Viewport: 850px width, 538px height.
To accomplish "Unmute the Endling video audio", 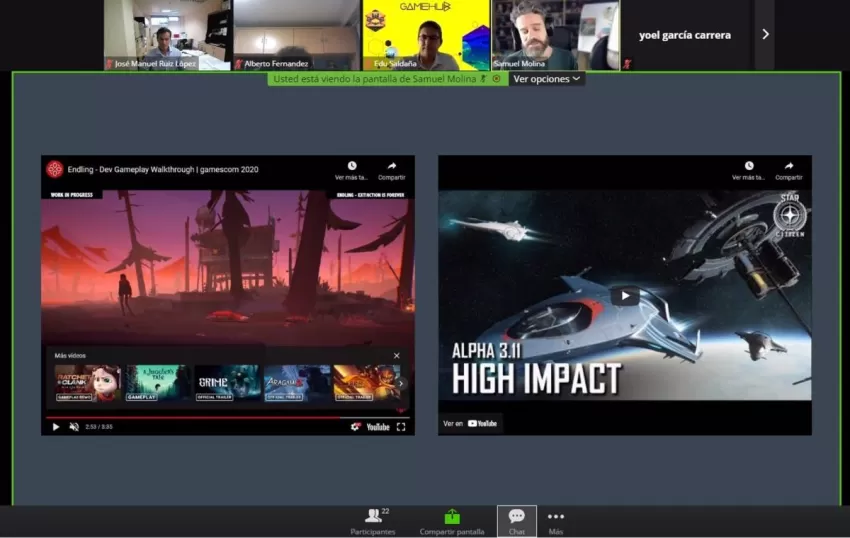I will tap(74, 426).
